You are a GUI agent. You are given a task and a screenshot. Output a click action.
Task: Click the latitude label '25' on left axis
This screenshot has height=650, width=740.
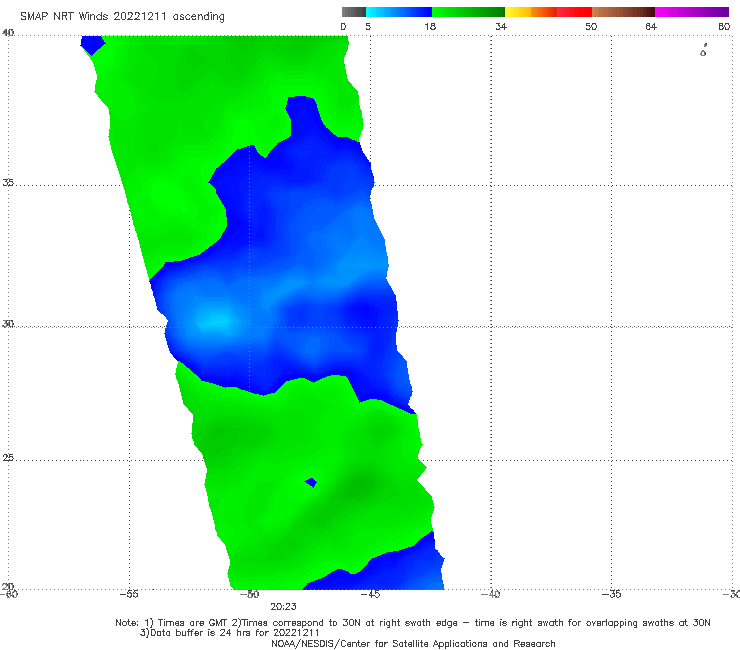[8, 458]
